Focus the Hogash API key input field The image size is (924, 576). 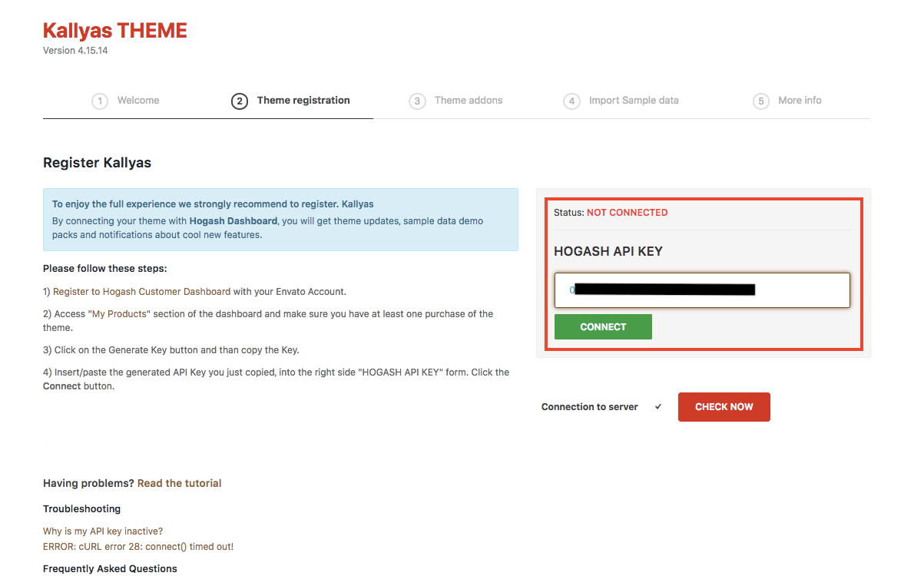click(x=702, y=290)
